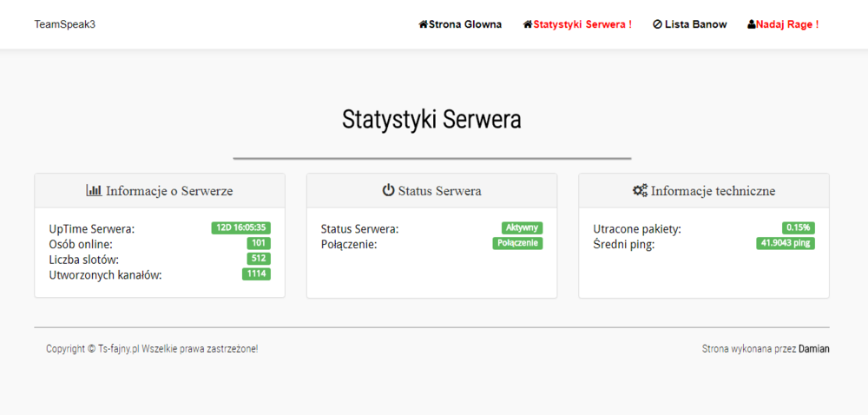
Task: Click the Copyright Ts-fajny.pl footer text
Action: point(152,349)
